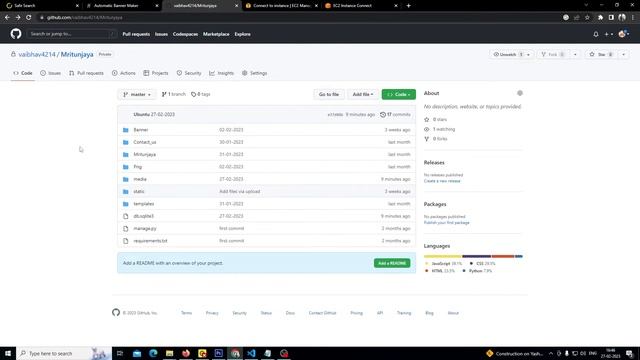Screen dimensions: 640x360
Task: Open the vaibhav4214 owner link
Action: [x=37, y=54]
